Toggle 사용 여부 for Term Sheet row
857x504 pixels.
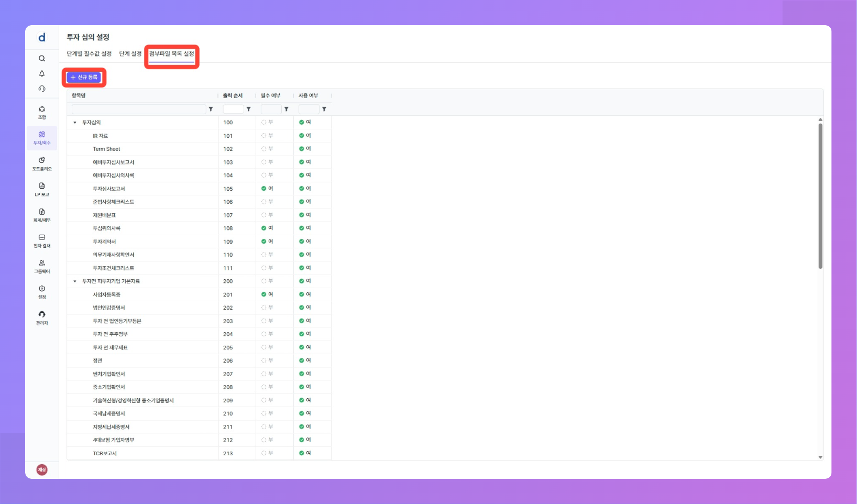(305, 149)
